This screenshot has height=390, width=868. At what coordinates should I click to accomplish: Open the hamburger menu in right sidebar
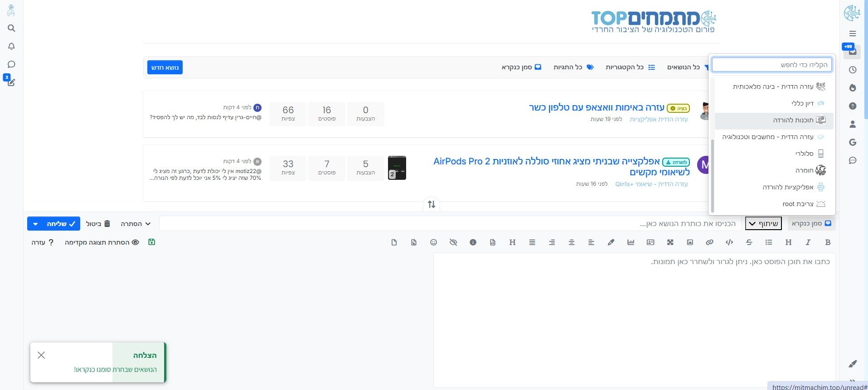[x=853, y=34]
